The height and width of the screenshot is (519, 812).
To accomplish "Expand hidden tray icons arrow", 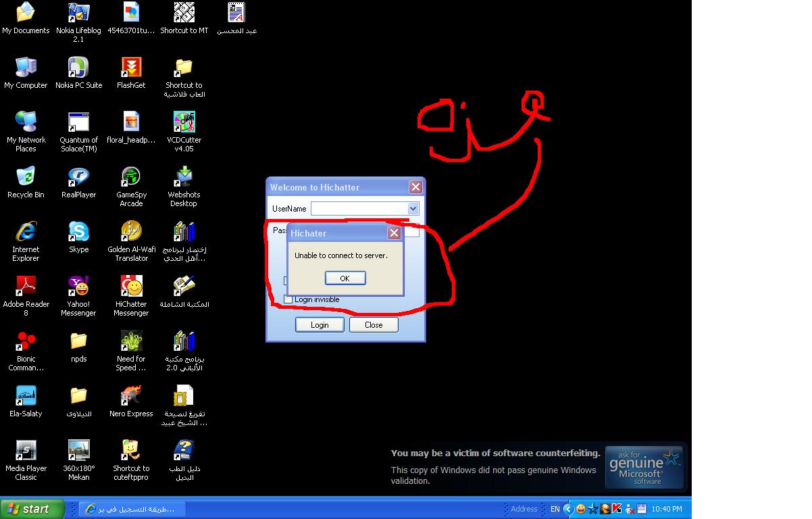I will click(x=568, y=509).
